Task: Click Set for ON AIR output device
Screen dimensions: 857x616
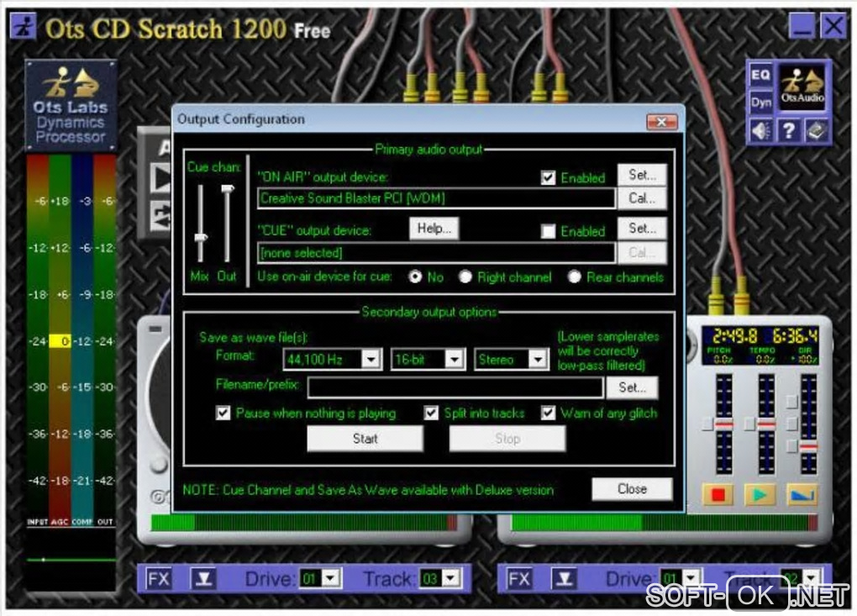Action: 642,175
